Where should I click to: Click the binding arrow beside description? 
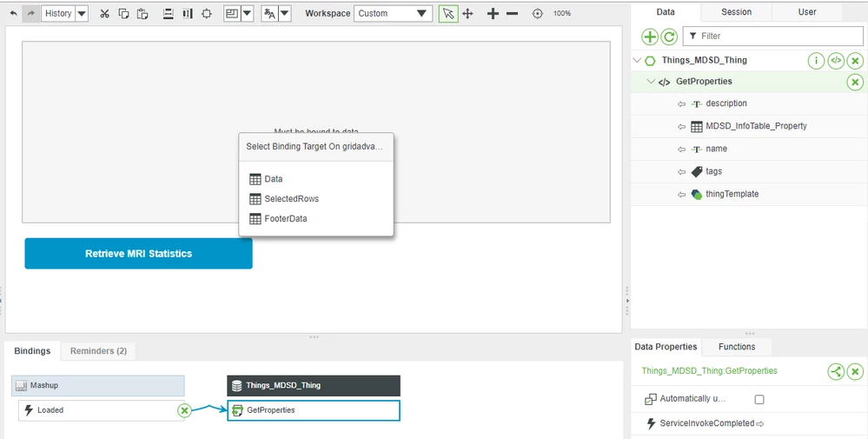[681, 104]
